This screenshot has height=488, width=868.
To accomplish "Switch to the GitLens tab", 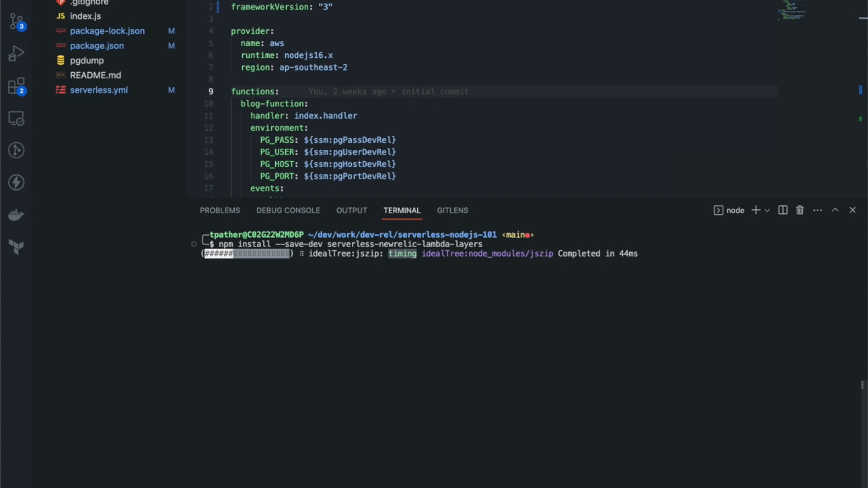I will (452, 211).
